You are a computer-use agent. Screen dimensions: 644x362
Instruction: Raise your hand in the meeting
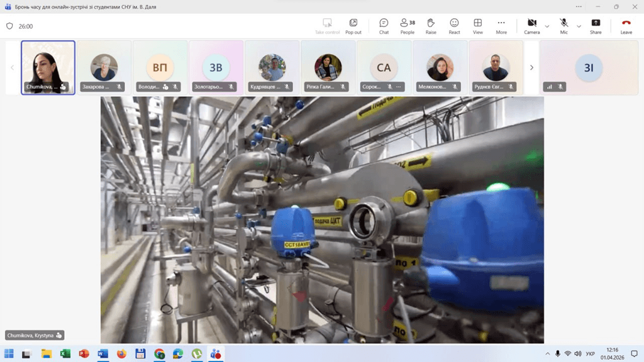point(431,26)
